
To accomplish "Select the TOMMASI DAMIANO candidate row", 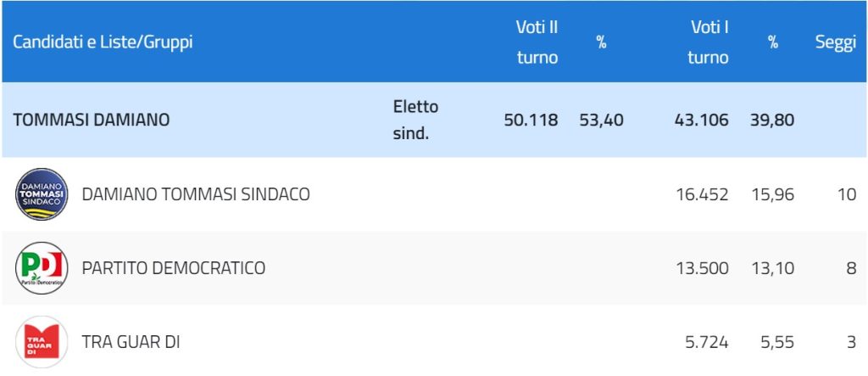I will click(434, 120).
